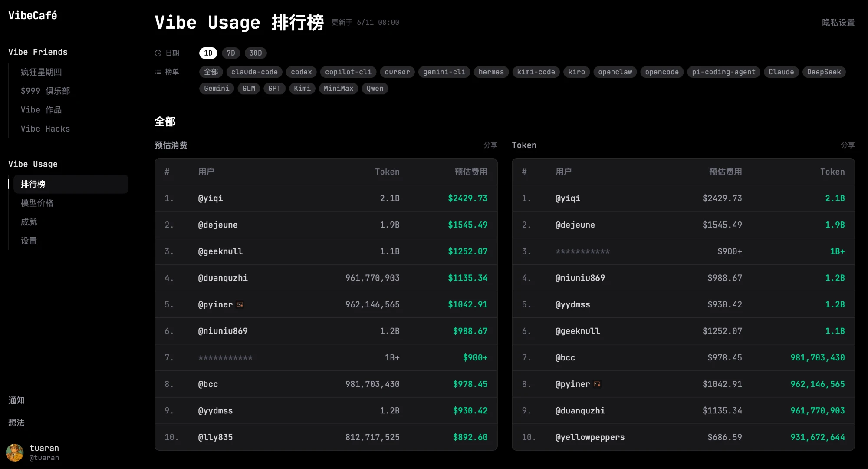Open the tuaran profile name
The height and width of the screenshot is (469, 868).
click(44, 448)
